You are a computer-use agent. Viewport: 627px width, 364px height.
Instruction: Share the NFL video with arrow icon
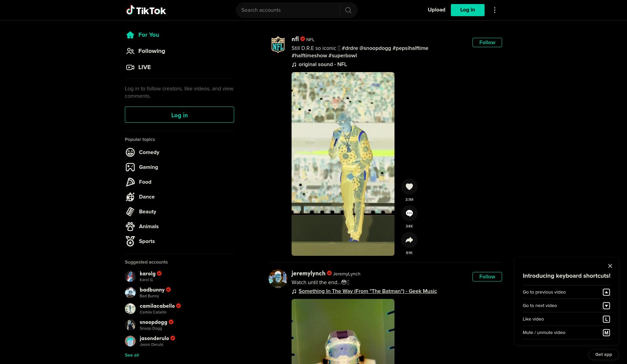pyautogui.click(x=409, y=240)
